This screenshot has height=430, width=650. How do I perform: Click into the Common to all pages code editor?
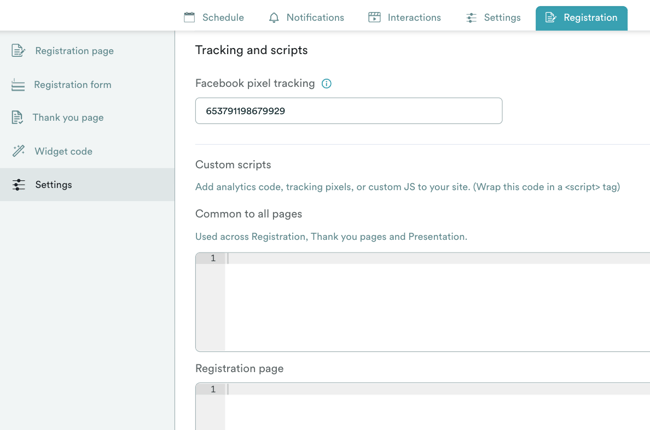436,305
